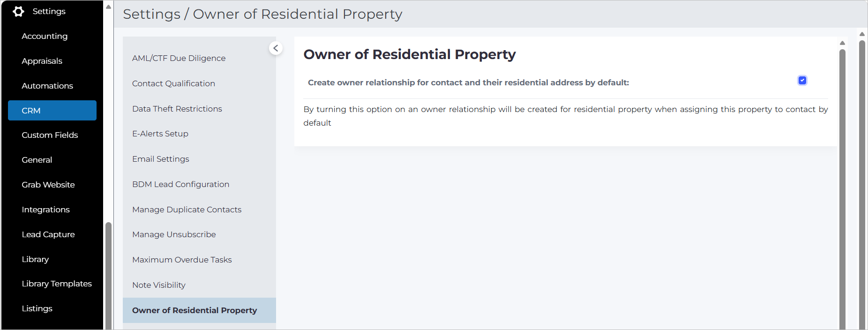The height and width of the screenshot is (330, 868).
Task: Open Library Templates in sidebar
Action: click(x=57, y=284)
